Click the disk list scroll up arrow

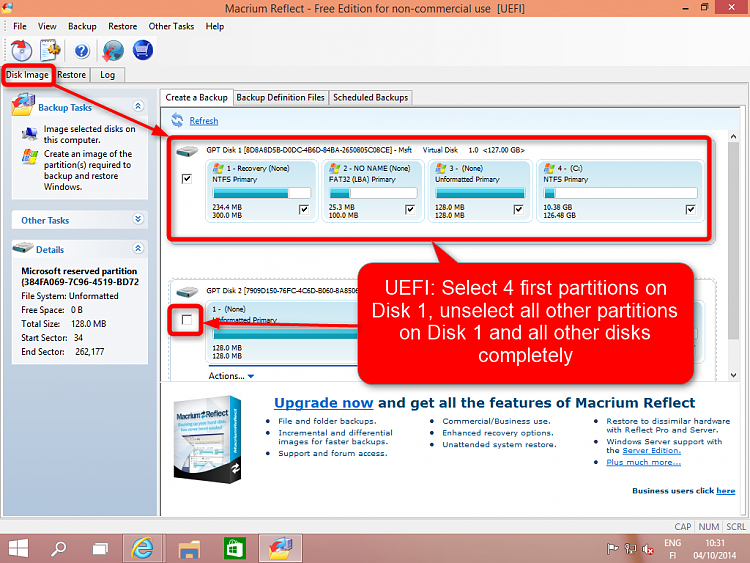[734, 137]
